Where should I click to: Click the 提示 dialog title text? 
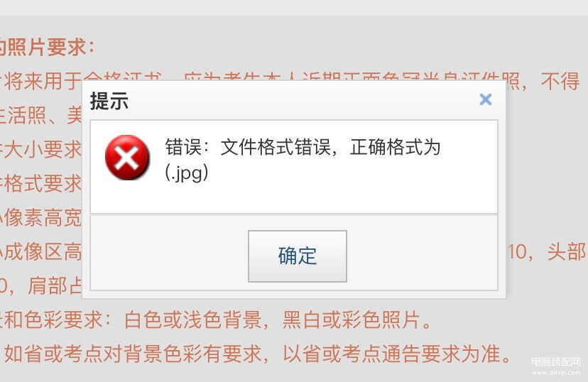109,101
